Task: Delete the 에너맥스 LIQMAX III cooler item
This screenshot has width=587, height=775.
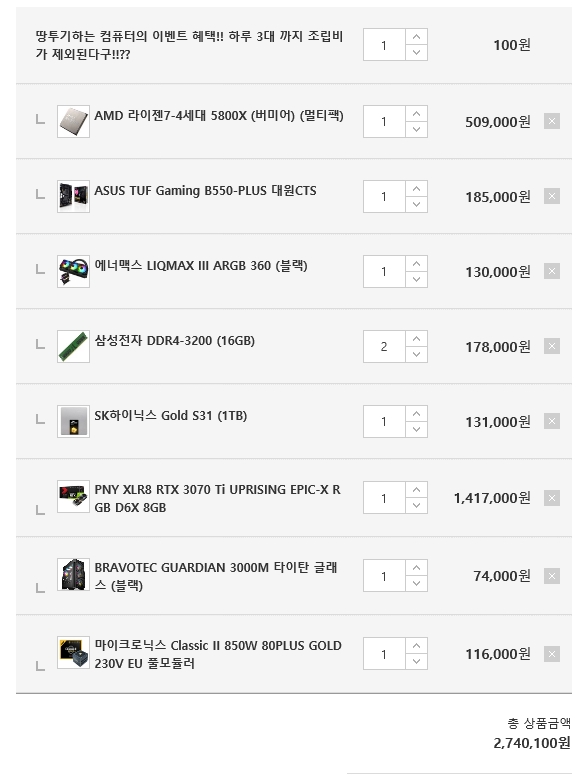Action: coord(551,271)
